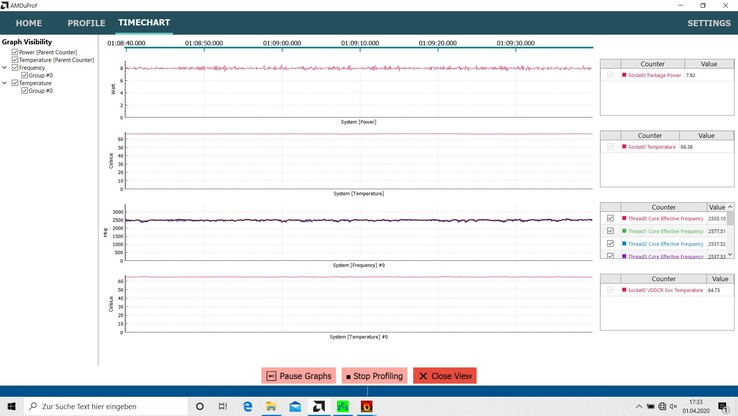Select AMD uProf taskbar icon
This screenshot has width=738, height=416.
point(319,406)
